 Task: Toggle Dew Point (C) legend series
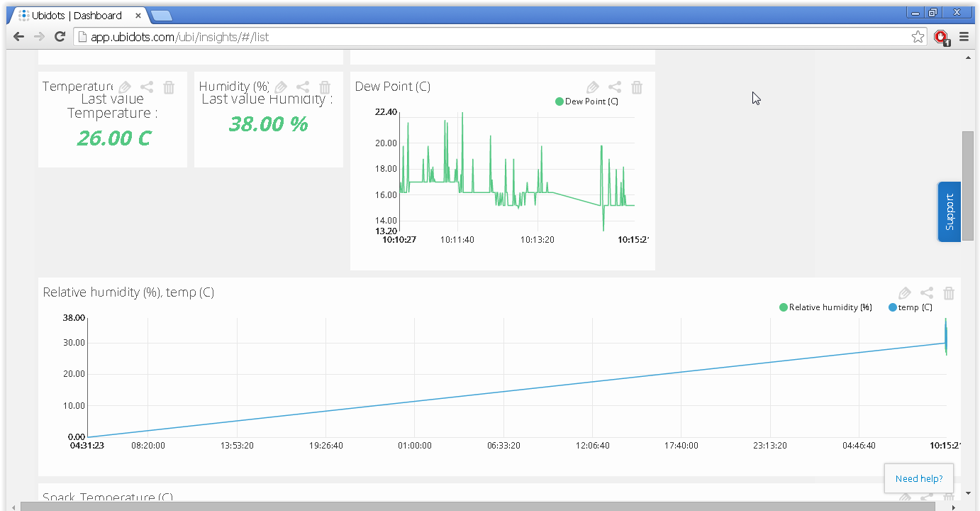tap(586, 101)
